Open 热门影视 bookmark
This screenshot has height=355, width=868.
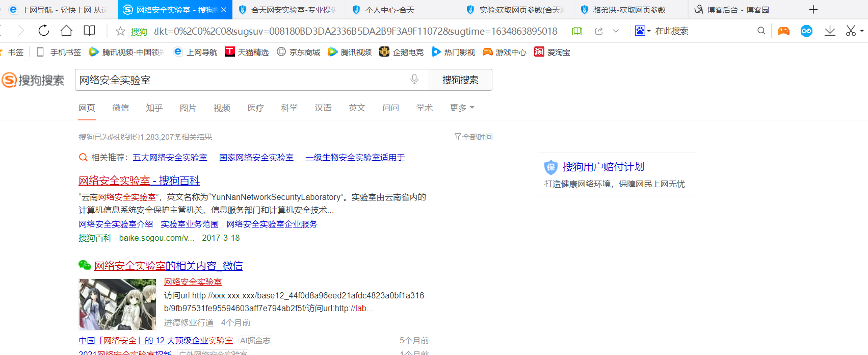454,52
